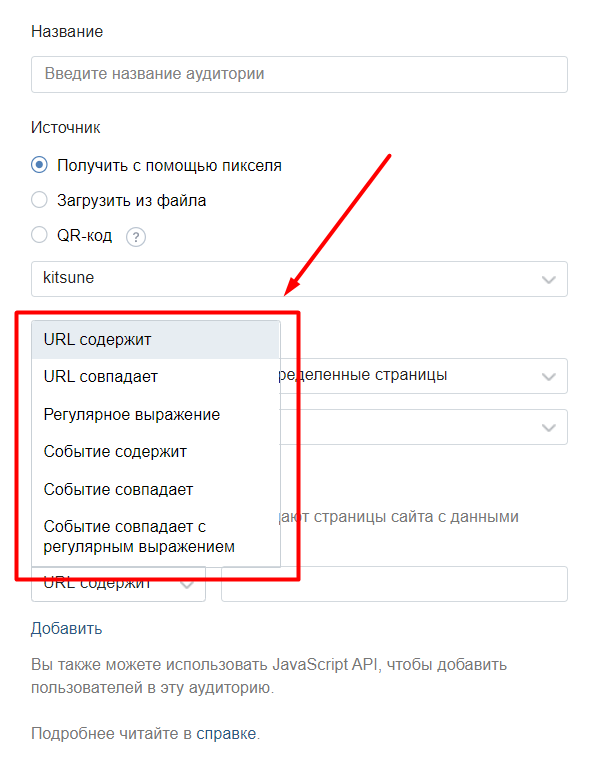
Task: Click the Добавить link
Action: [66, 629]
